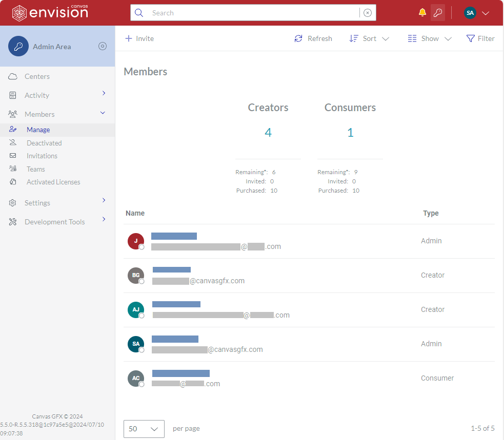
Task: Clear the search field with the X circle
Action: [x=368, y=12]
